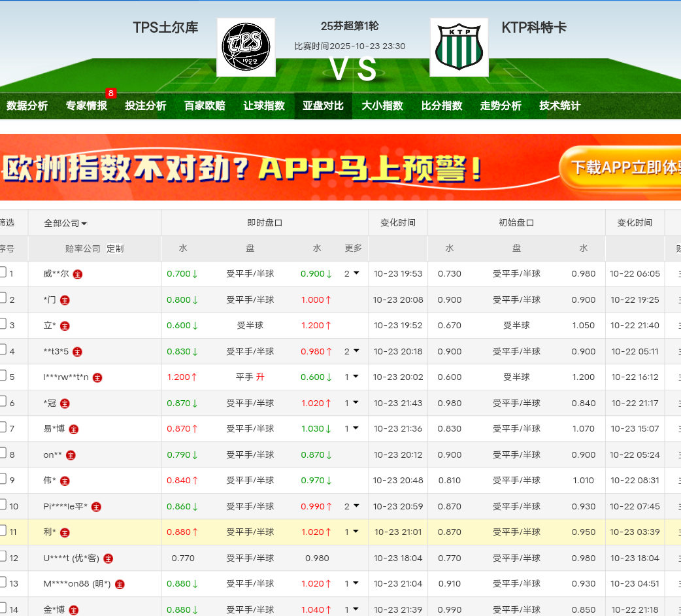Image resolution: width=681 pixels, height=616 pixels.
Task: Click red 主 icon next to on**
Action: pyautogui.click(x=71, y=455)
